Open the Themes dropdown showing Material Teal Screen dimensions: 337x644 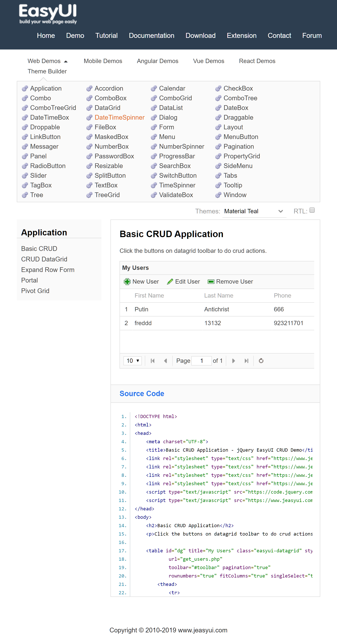click(x=254, y=211)
